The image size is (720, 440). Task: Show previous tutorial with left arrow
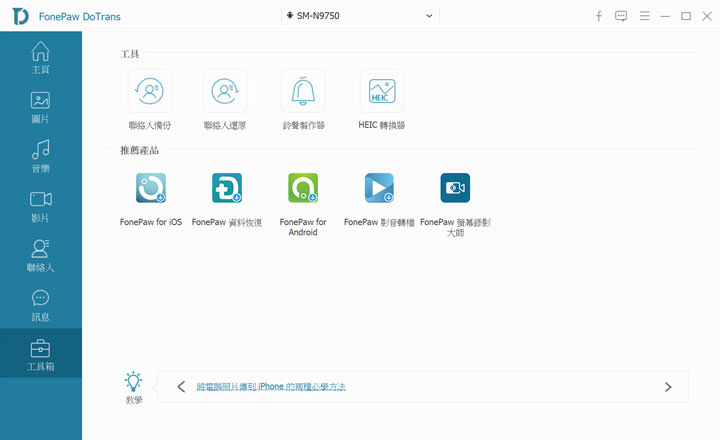click(181, 387)
